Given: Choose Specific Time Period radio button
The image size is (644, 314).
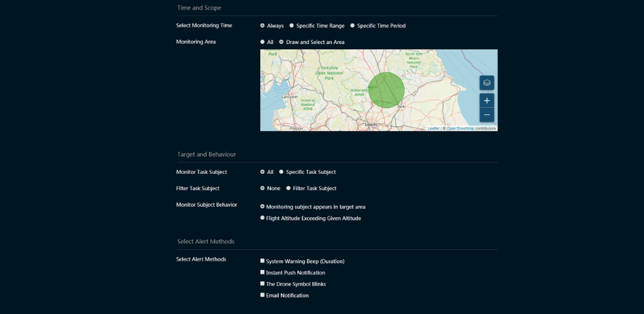Looking at the screenshot, I should coord(352,26).
